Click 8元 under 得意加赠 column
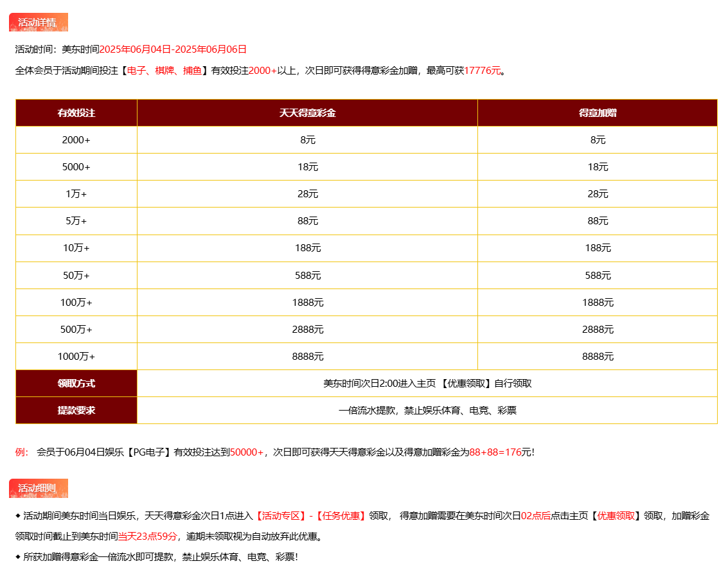Viewport: 728px width, 568px height. click(x=598, y=140)
